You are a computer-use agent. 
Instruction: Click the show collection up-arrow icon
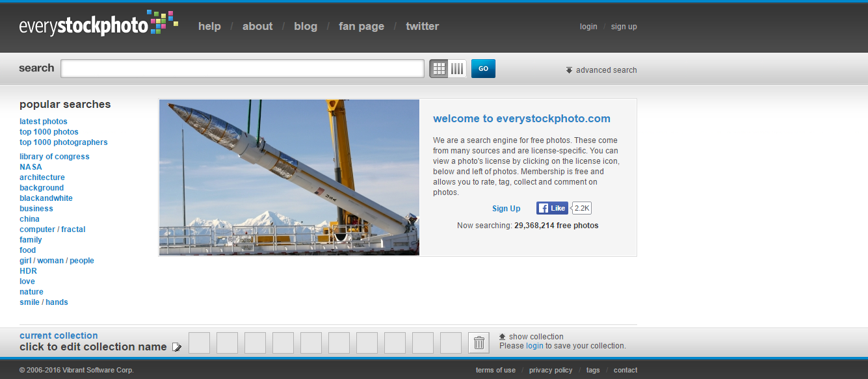click(x=503, y=337)
